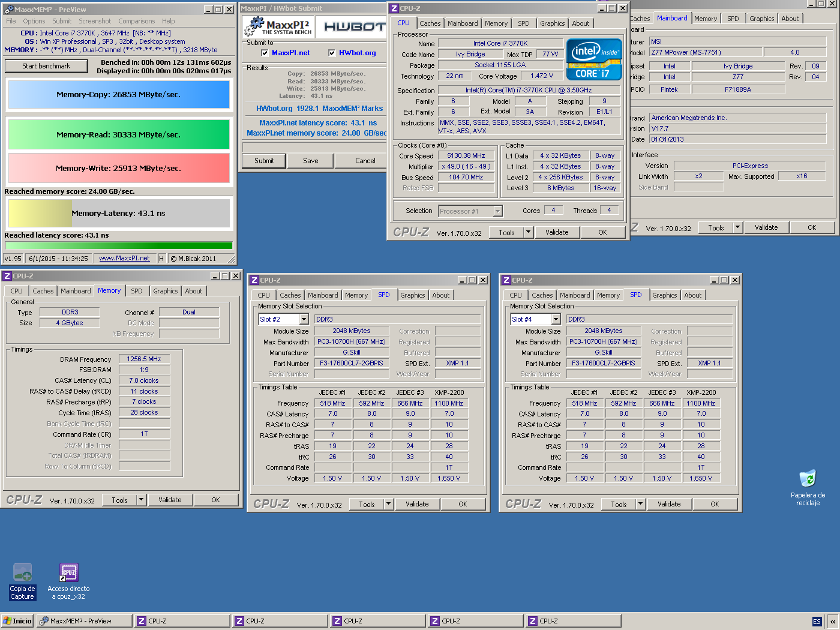Expand Tools arrow in CPU-Z CPU window
Viewport: 840px width, 630px height.
click(x=528, y=232)
